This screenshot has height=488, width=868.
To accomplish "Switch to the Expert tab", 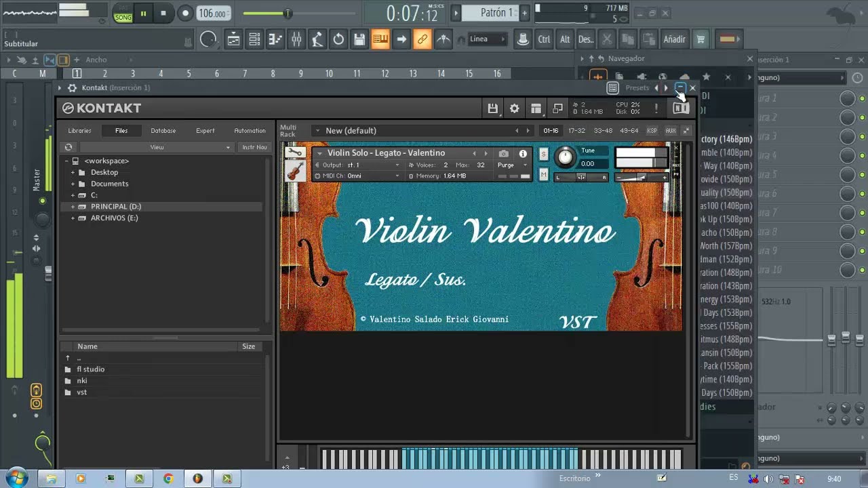I will (x=205, y=131).
